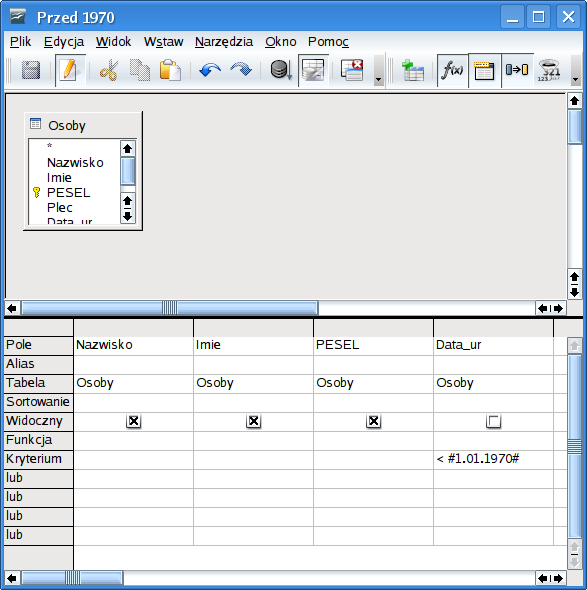
Task: Open the Narzędzia menu
Action: tap(224, 41)
